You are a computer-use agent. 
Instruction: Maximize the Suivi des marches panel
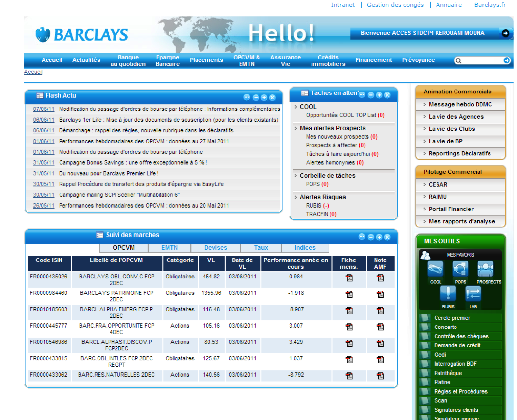coord(379,237)
